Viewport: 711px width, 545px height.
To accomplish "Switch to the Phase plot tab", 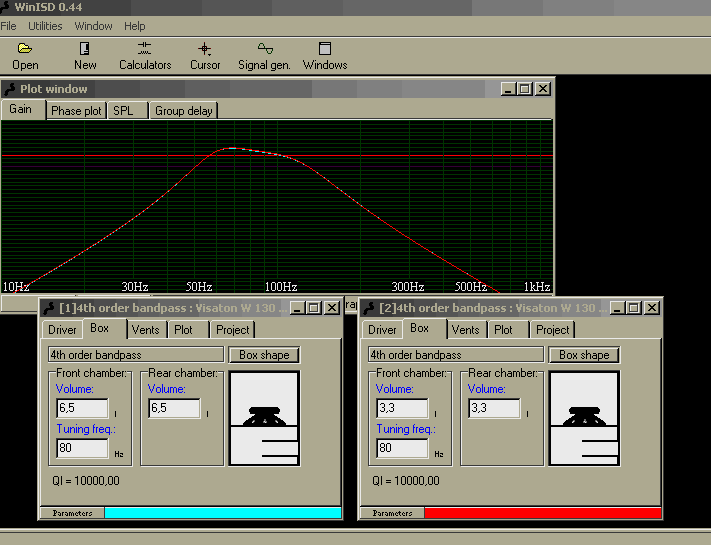I will (76, 111).
